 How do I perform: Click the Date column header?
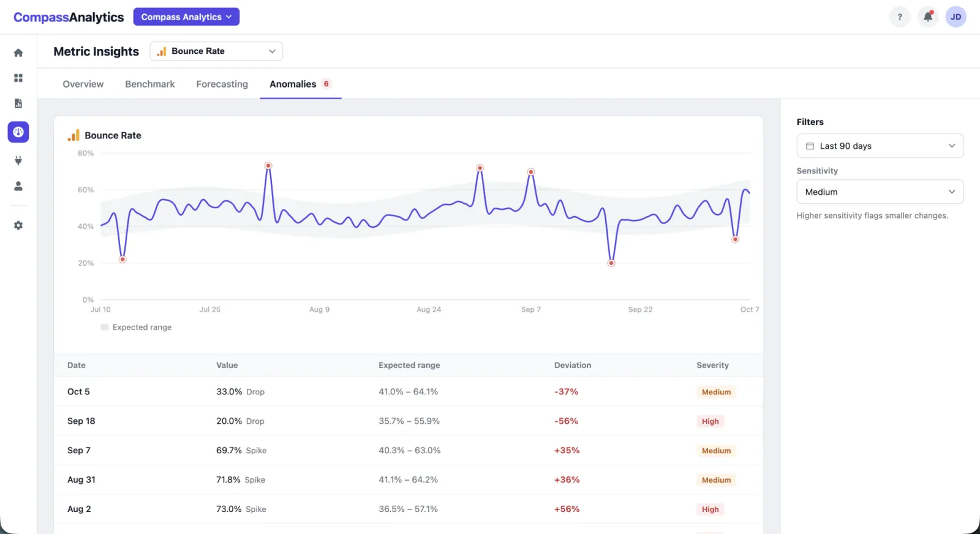click(77, 365)
